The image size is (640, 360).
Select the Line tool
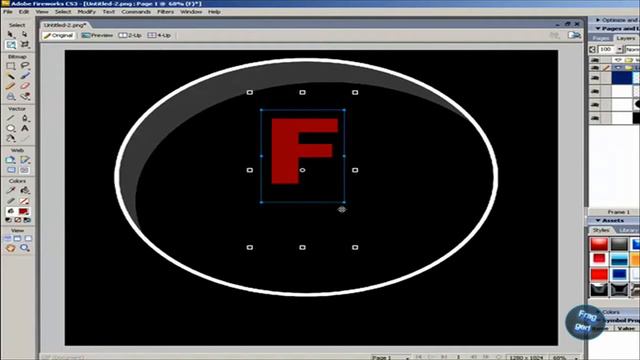pyautogui.click(x=11, y=118)
